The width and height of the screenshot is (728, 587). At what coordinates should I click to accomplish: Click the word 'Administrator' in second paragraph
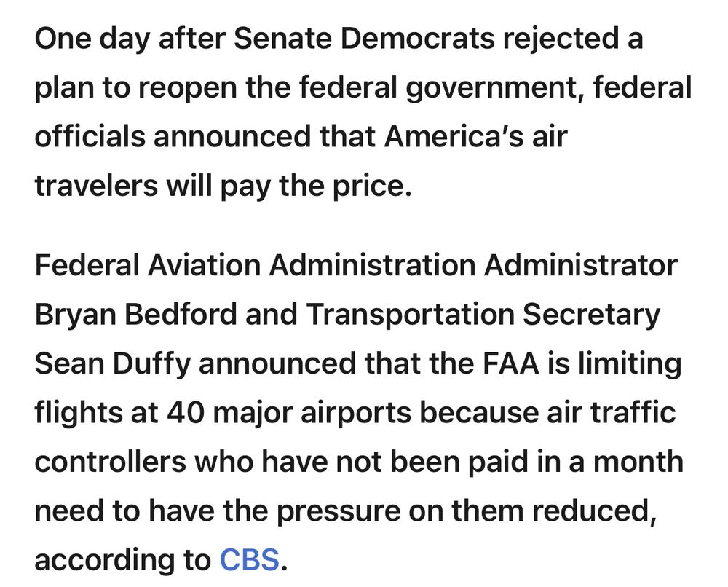[x=580, y=264]
